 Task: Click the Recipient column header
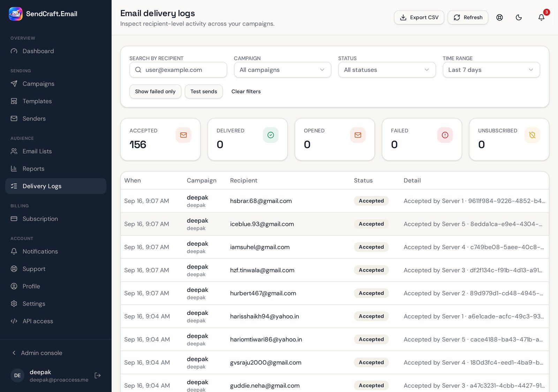pyautogui.click(x=243, y=180)
